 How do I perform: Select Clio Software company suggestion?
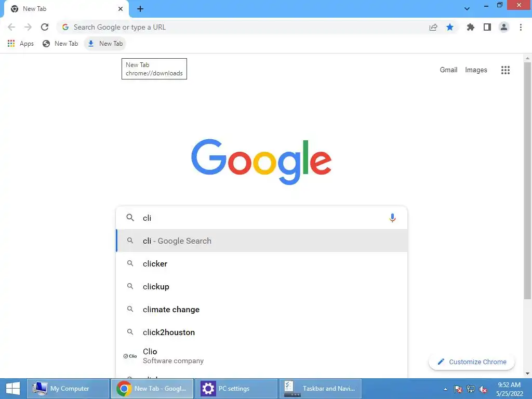(262, 356)
